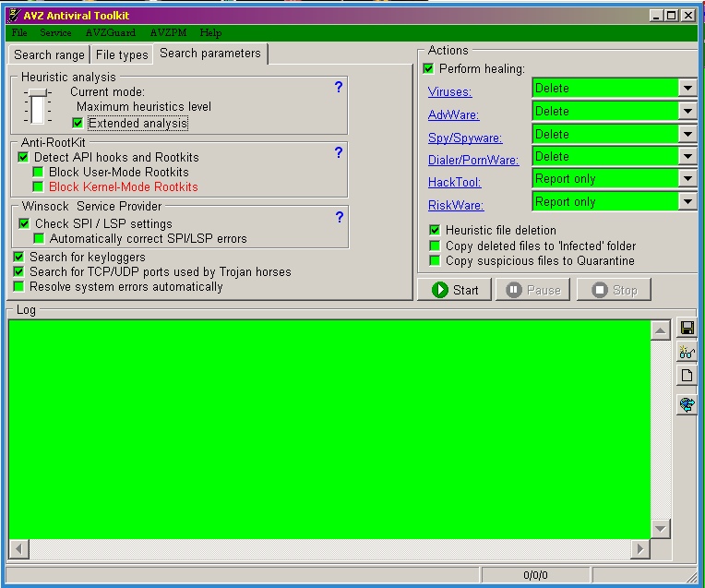This screenshot has height=588, width=705.
Task: Click the Start scan button
Action: tap(455, 290)
